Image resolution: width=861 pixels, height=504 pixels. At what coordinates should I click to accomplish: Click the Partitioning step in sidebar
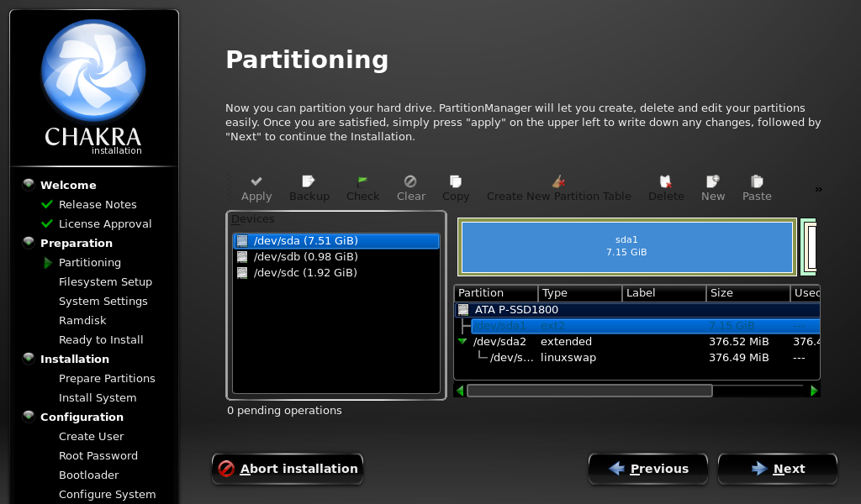click(89, 263)
